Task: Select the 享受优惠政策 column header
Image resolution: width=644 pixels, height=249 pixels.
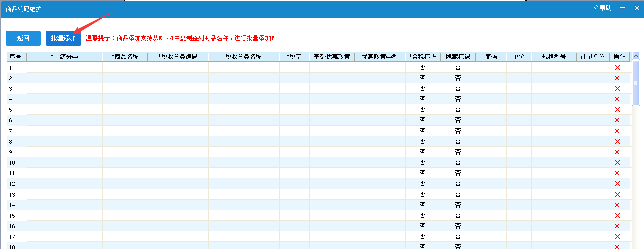Action: pyautogui.click(x=332, y=57)
